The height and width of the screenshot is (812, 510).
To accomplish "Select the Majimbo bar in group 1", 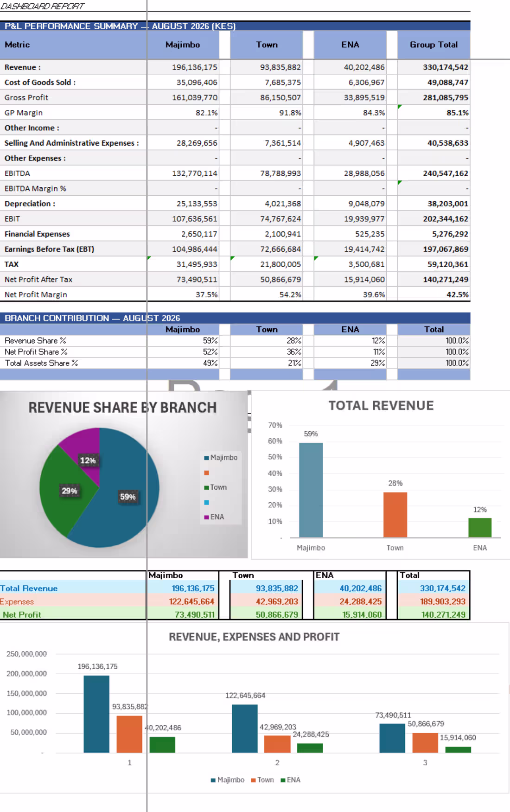I will [96, 714].
